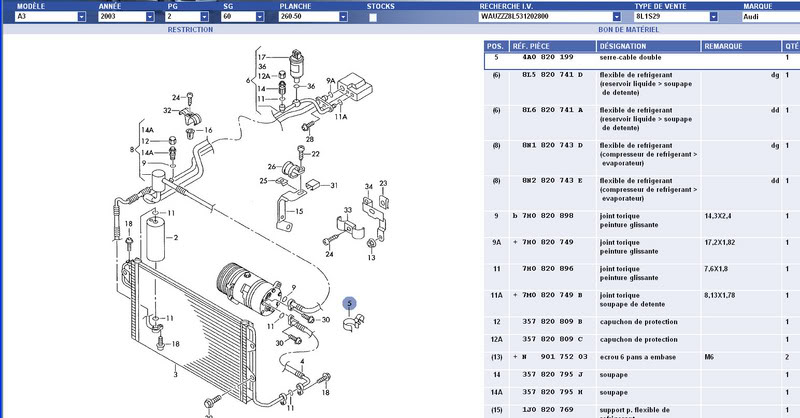Click callout number 31 in the diagram
800x418 pixels.
[336, 186]
